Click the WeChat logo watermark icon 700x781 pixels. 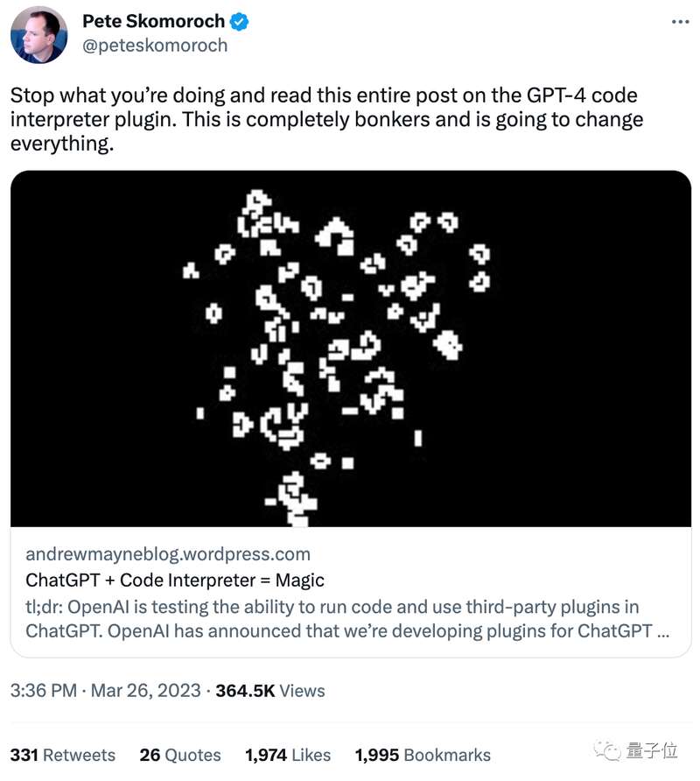tap(606, 750)
